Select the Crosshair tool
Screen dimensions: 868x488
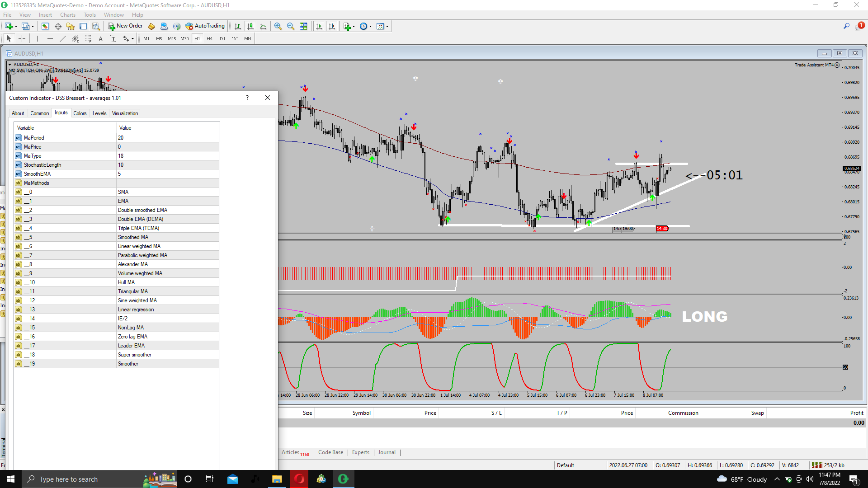(x=22, y=39)
